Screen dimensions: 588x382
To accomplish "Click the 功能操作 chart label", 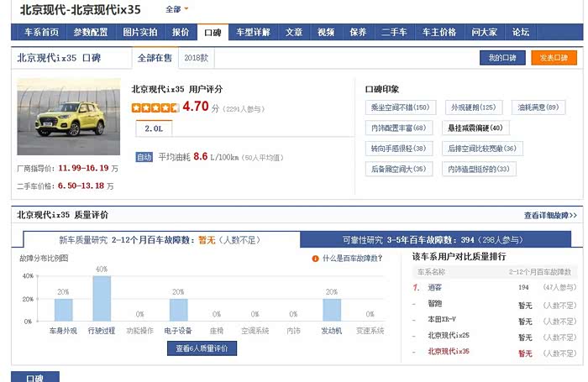I will click(140, 331).
